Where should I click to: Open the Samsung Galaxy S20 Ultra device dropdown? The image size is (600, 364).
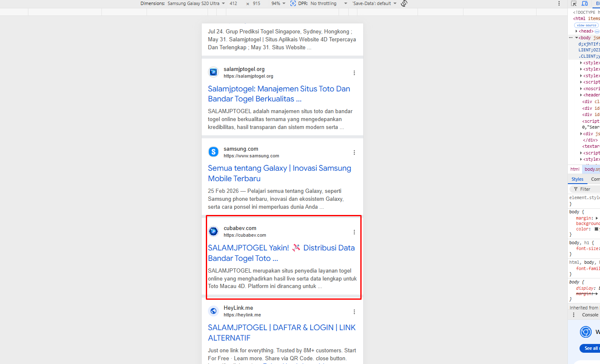(x=196, y=3)
